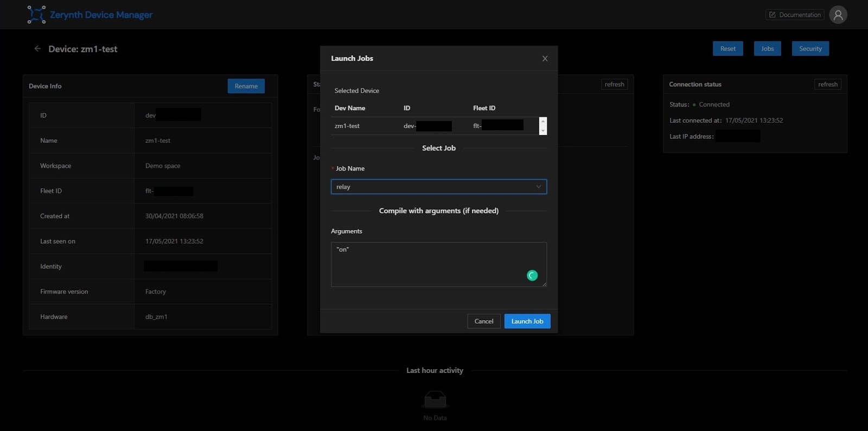
Task: Select the Factory firmware version value
Action: [156, 291]
